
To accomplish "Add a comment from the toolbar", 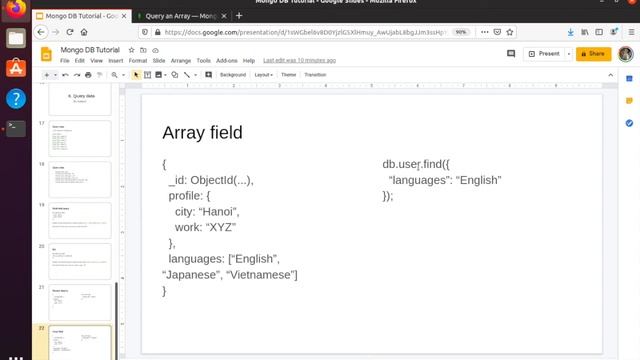I will [x=209, y=75].
